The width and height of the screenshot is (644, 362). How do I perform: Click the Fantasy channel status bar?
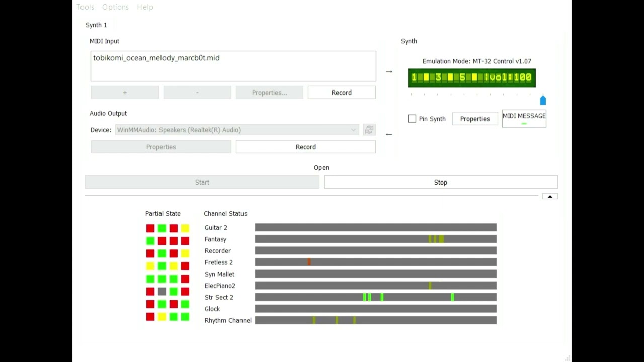376,239
